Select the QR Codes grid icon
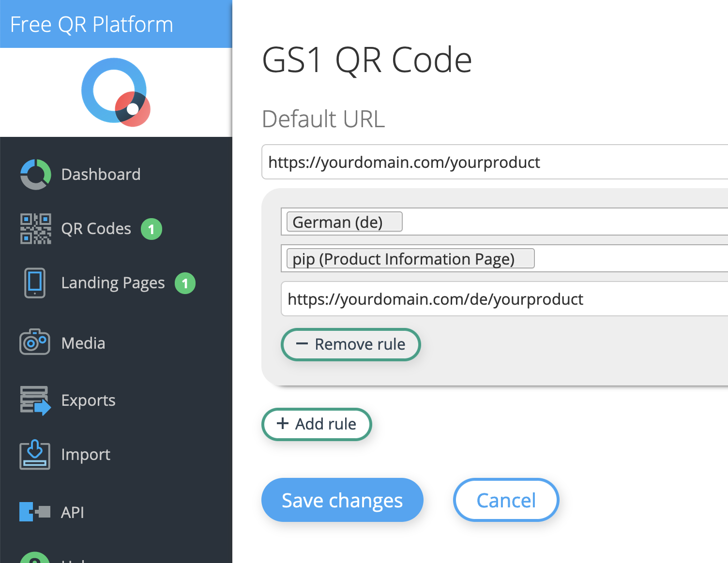 [35, 228]
